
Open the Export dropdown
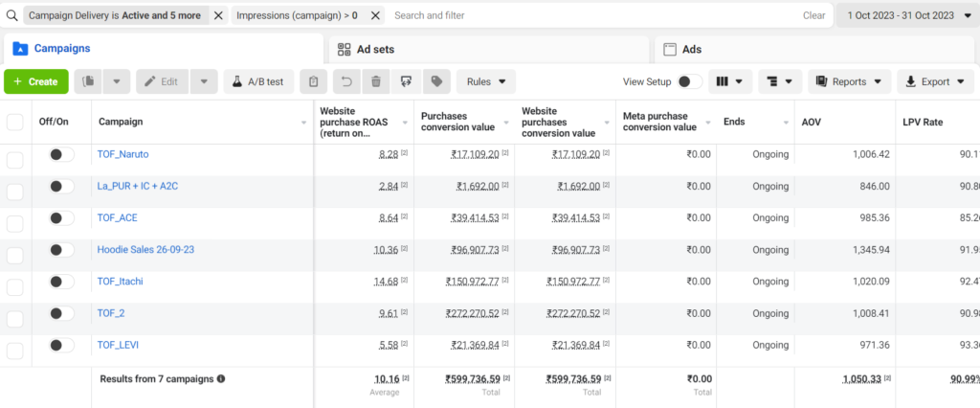tap(935, 81)
